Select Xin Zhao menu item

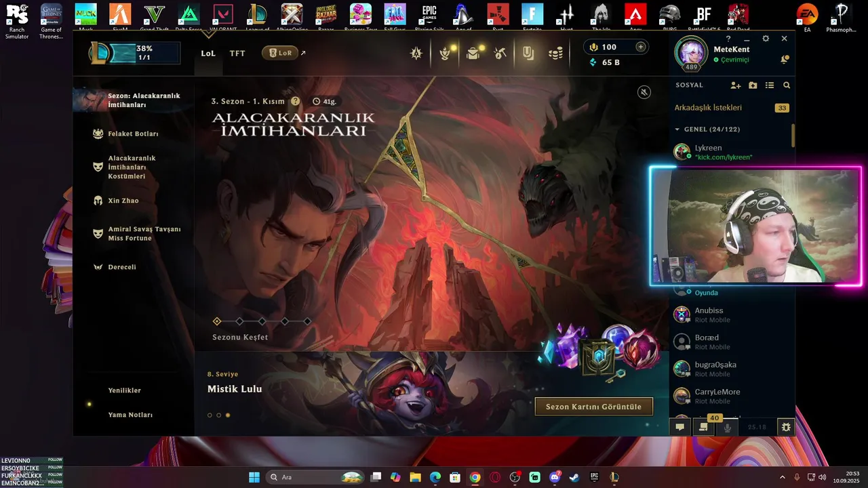click(x=115, y=201)
